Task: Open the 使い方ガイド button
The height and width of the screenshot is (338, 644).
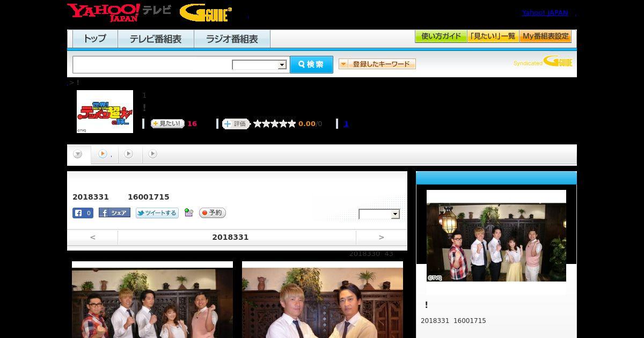Action: click(x=441, y=36)
